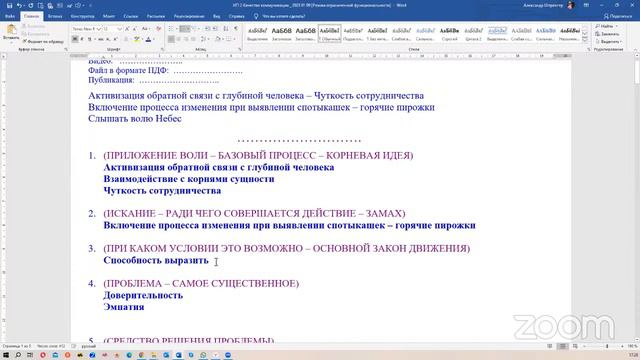Screen dimensions: 640x360
Task: Redo the last action
Action: 31,6
